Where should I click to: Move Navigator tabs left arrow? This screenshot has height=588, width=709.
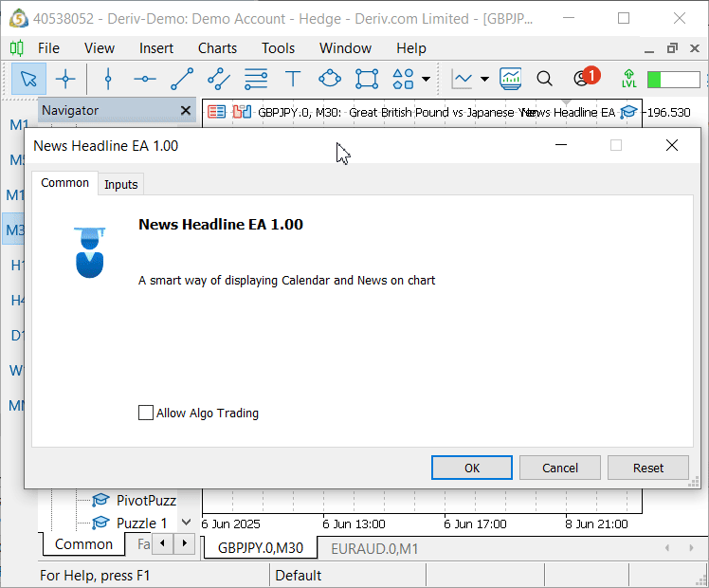pos(162,543)
